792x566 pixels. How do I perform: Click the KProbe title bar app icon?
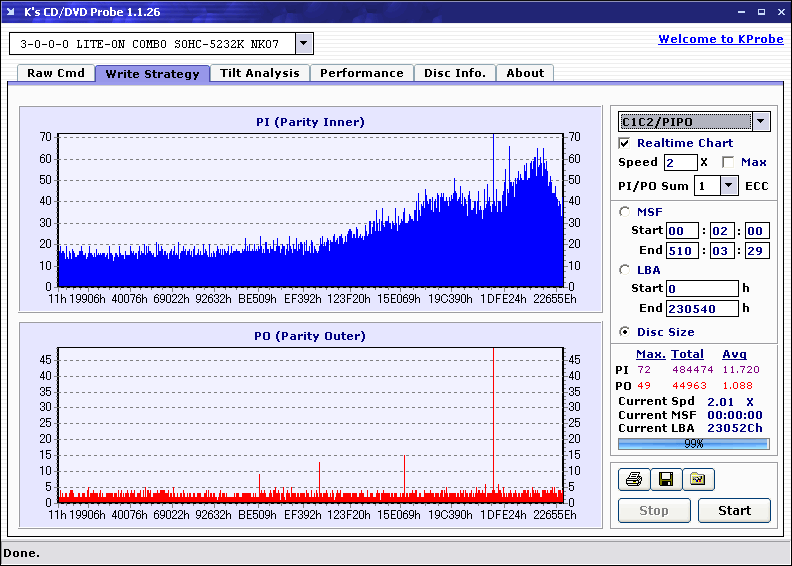(x=11, y=12)
